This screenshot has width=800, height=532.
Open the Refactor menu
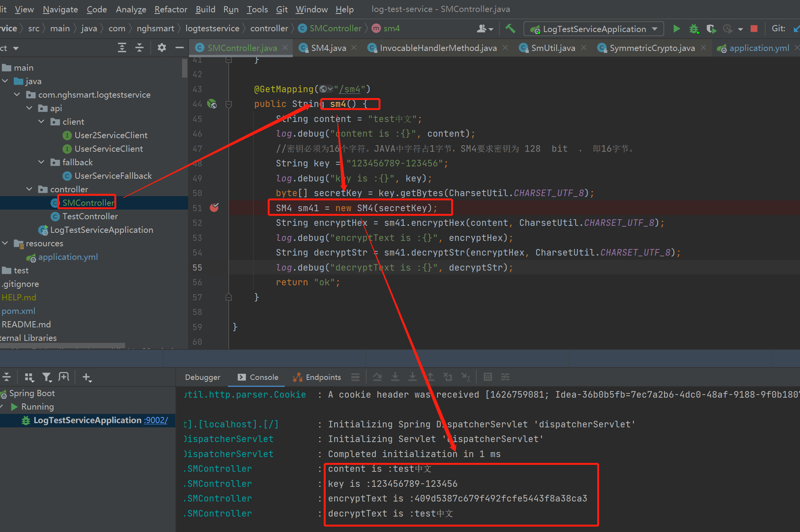171,9
